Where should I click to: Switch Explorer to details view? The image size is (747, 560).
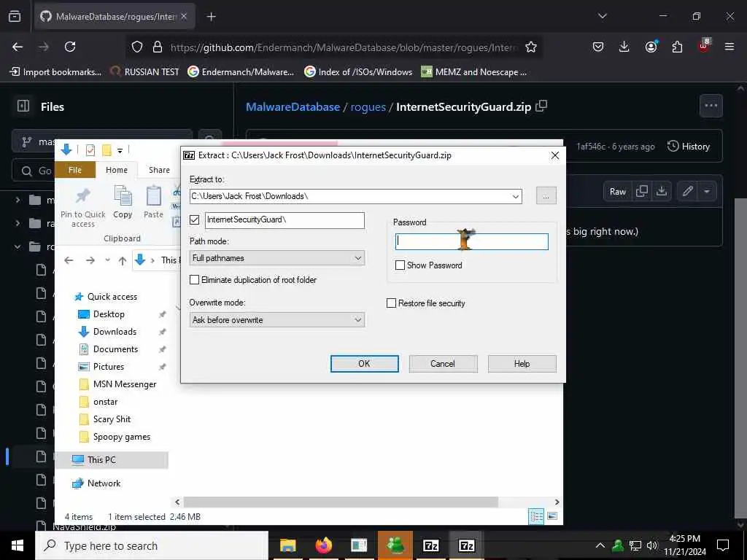[x=536, y=516]
